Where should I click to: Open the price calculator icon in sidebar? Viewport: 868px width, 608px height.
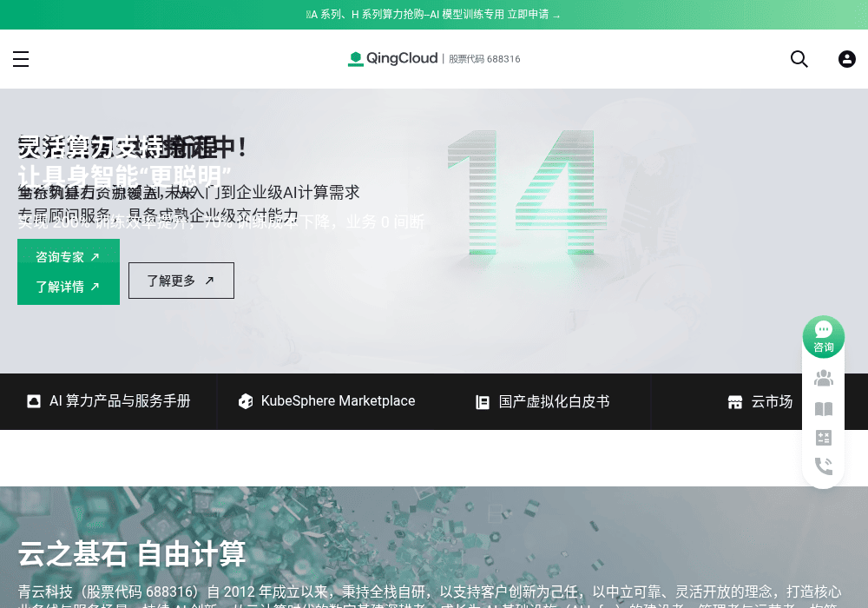click(823, 438)
